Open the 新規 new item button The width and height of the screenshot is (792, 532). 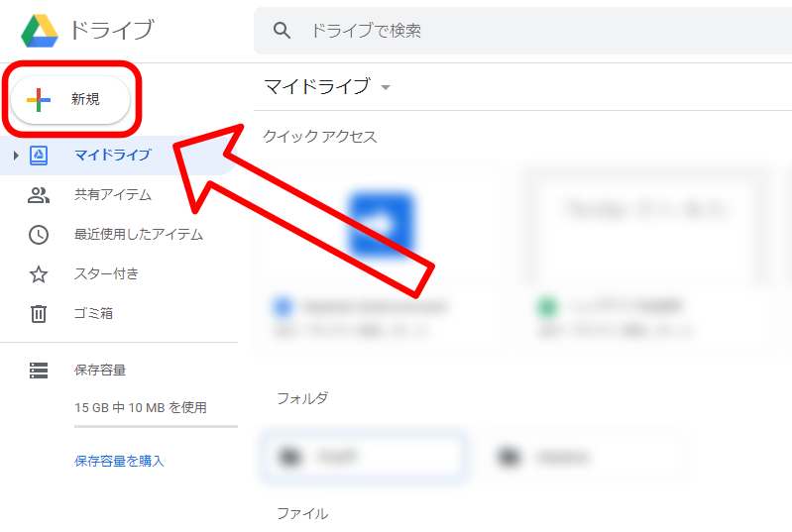tap(70, 99)
